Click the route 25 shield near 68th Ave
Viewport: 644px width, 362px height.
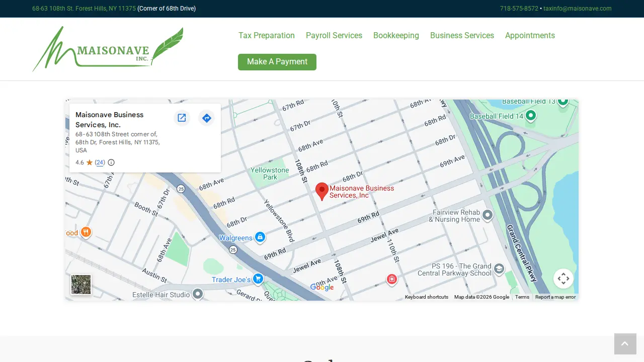coord(181,189)
